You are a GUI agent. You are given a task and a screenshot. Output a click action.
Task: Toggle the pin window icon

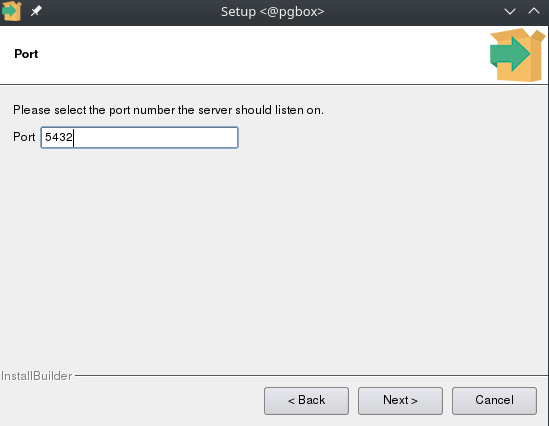(x=36, y=11)
